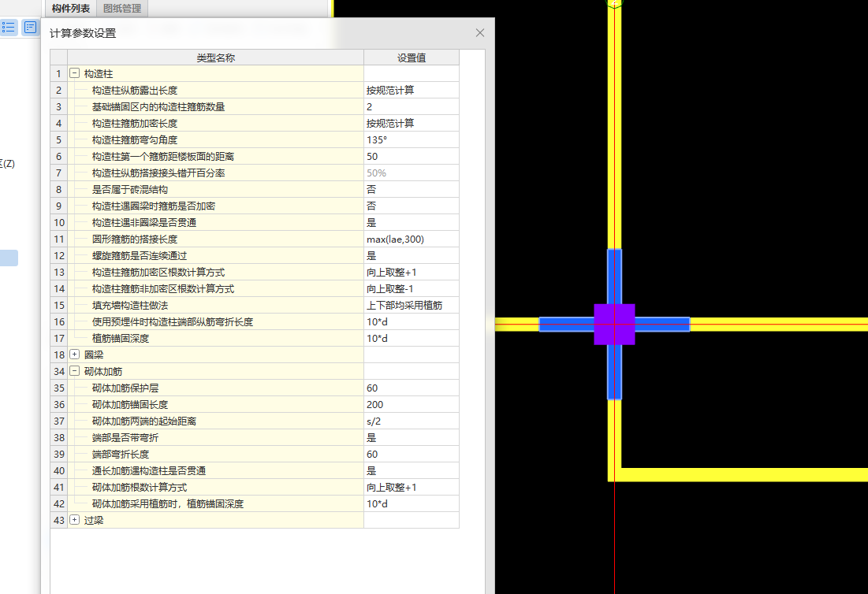Switch to the 构件列表 tab
This screenshot has width=868, height=594.
71,9
